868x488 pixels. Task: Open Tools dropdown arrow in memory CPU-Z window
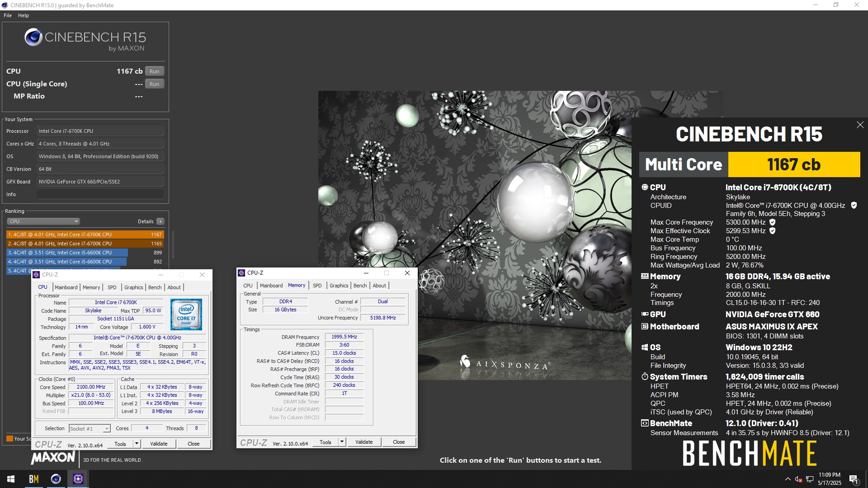click(x=342, y=442)
